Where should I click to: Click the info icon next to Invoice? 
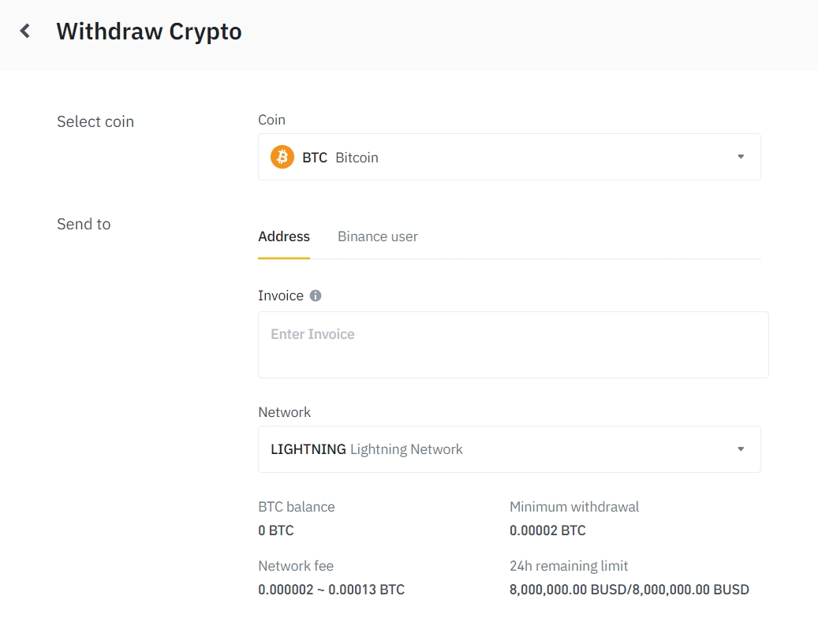pos(316,296)
